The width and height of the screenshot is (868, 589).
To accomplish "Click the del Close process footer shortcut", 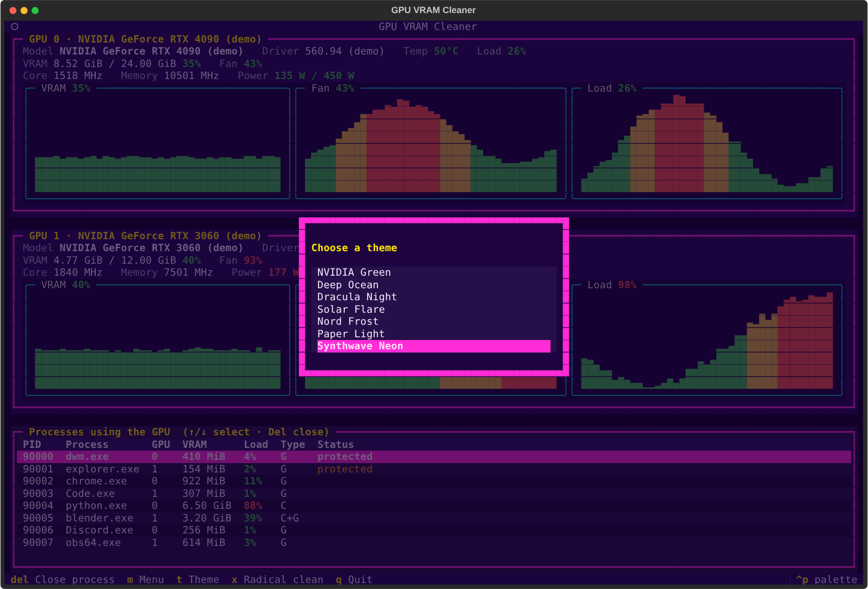I will pos(63,580).
